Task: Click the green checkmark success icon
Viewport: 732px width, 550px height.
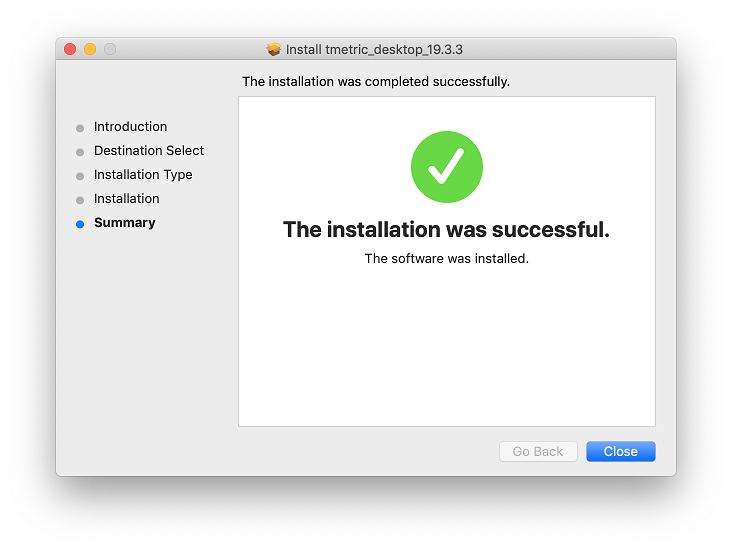Action: pyautogui.click(x=447, y=167)
